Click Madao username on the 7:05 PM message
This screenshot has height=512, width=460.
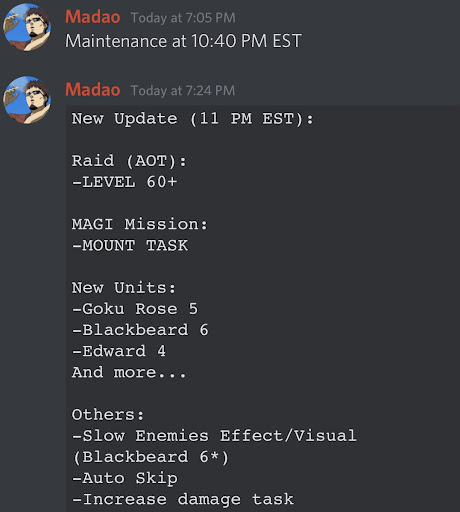pos(93,17)
